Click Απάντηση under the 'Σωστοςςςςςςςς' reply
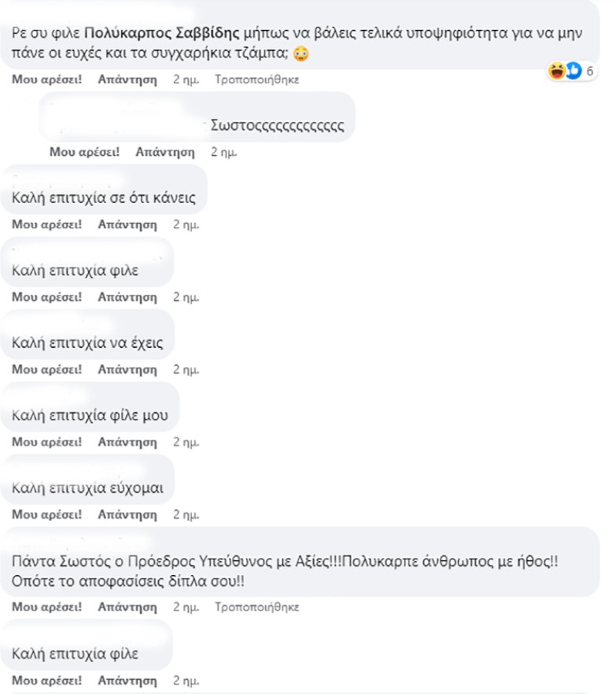 pos(165,152)
